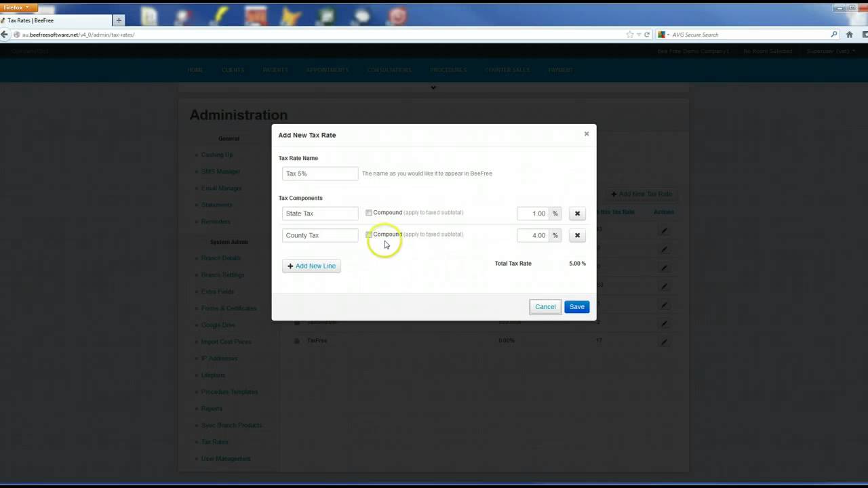Open Statements in the sidebar
This screenshot has height=488, width=868.
tap(217, 205)
